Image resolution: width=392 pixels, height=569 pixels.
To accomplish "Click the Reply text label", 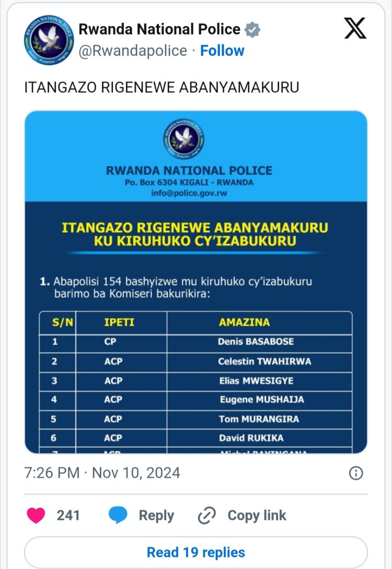I will coord(156,515).
